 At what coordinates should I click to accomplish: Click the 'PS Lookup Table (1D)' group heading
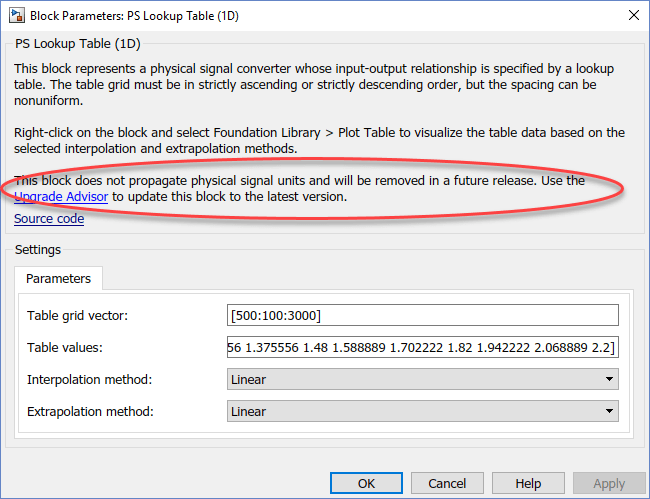[x=76, y=46]
